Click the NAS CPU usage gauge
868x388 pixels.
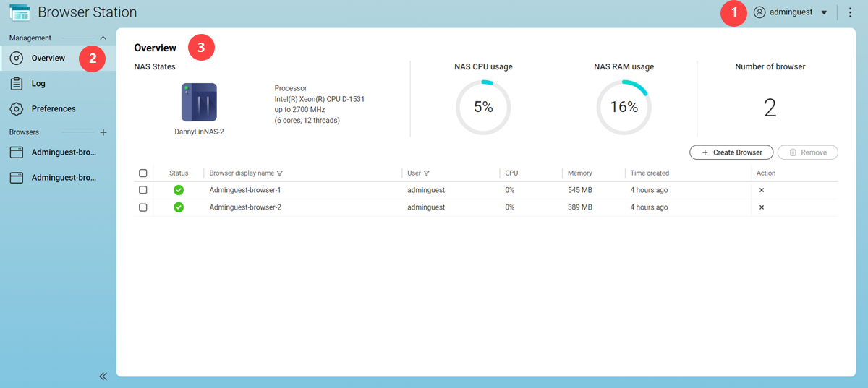483,108
